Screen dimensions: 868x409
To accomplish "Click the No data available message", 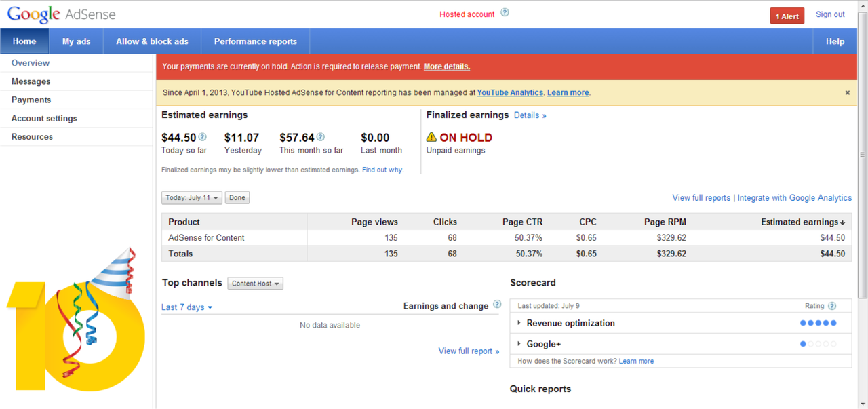I will (x=330, y=326).
